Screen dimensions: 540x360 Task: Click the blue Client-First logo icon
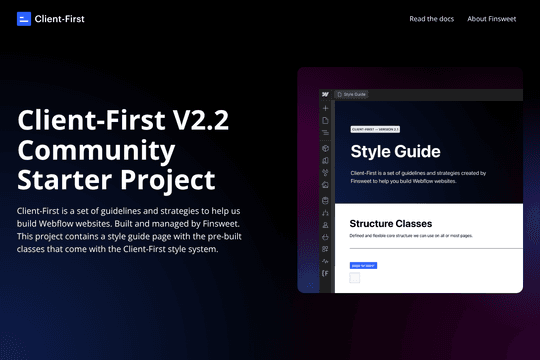[x=24, y=19]
